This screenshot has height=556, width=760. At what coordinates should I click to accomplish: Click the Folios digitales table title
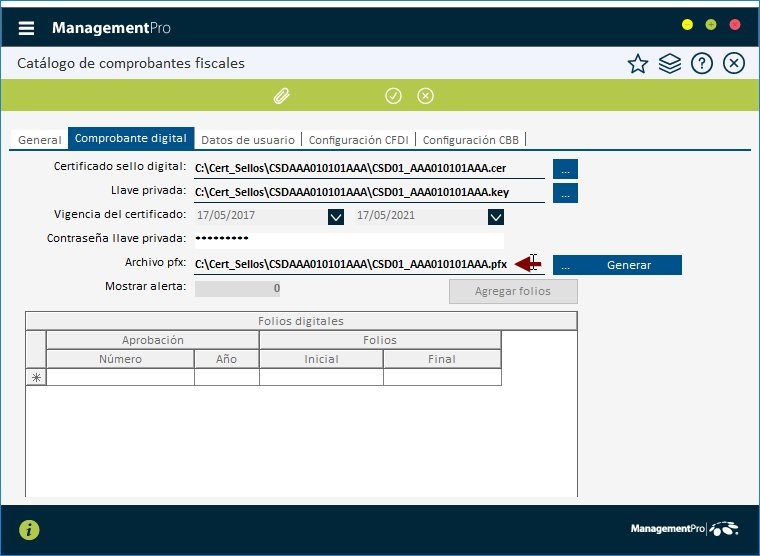tap(301, 321)
